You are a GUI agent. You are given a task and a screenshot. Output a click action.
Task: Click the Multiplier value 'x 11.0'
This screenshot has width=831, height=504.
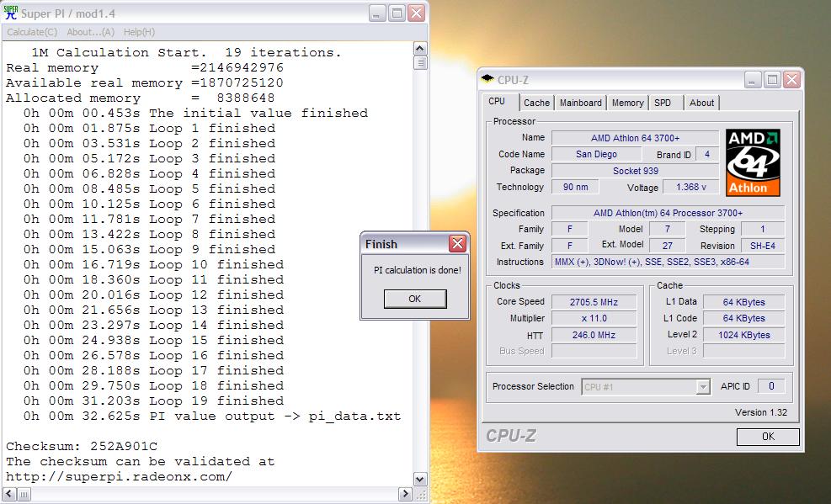594,318
